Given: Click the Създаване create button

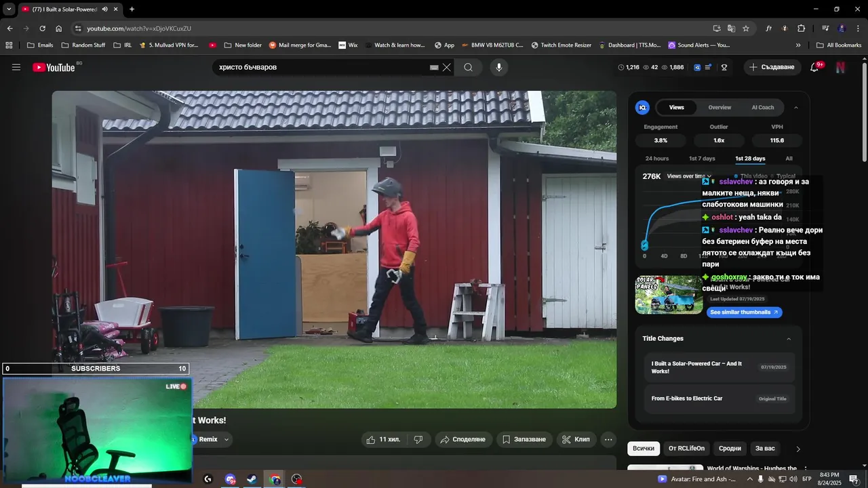Looking at the screenshot, I should (x=772, y=67).
